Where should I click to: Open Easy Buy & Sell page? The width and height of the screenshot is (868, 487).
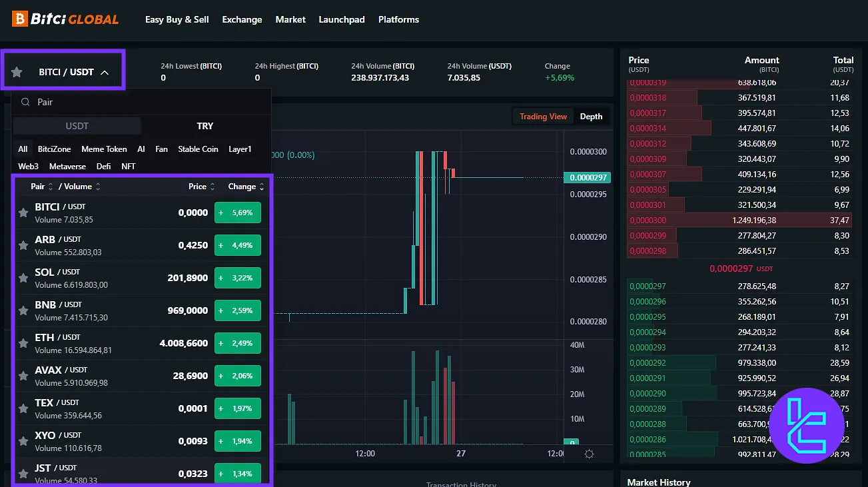pyautogui.click(x=177, y=19)
